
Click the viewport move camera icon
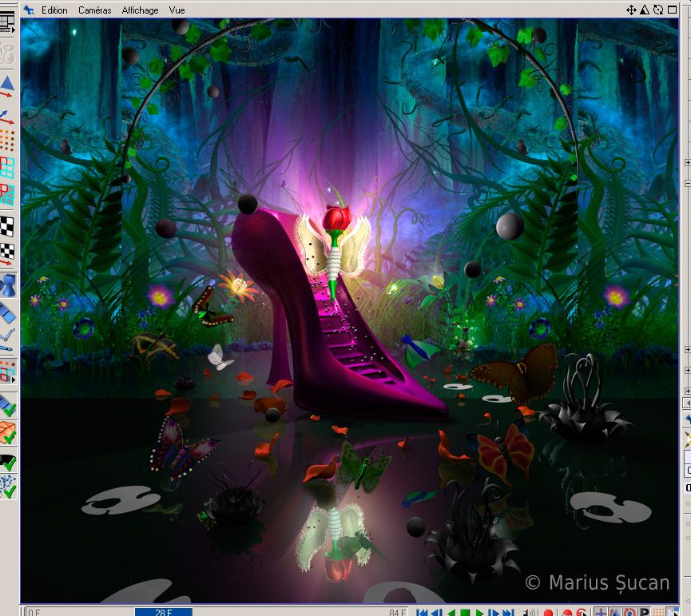pos(631,10)
